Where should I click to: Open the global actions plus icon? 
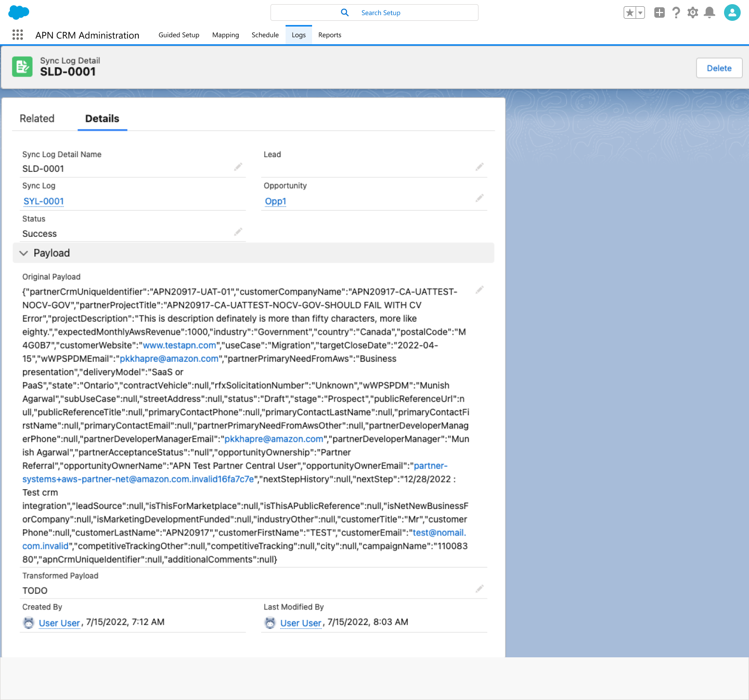pos(660,12)
